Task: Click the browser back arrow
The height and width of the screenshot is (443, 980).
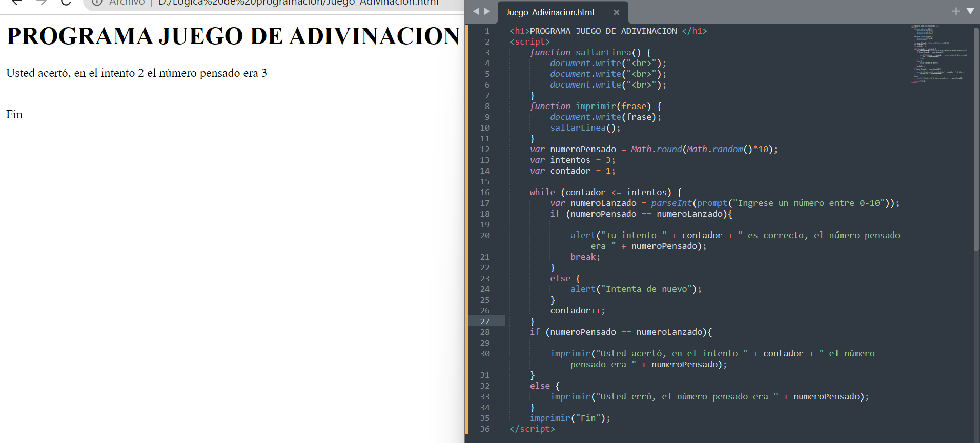Action: pos(17,2)
